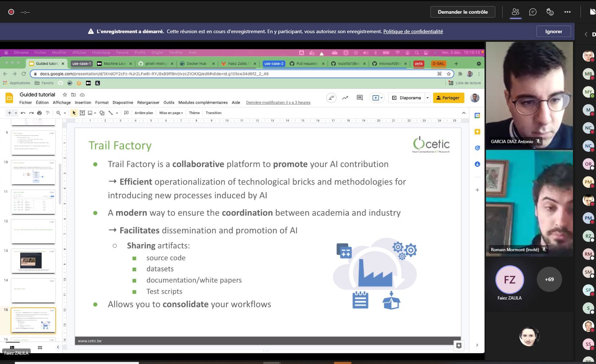Open Google Keep in the side panel
Viewport: 596px width, 364px height.
point(477,132)
